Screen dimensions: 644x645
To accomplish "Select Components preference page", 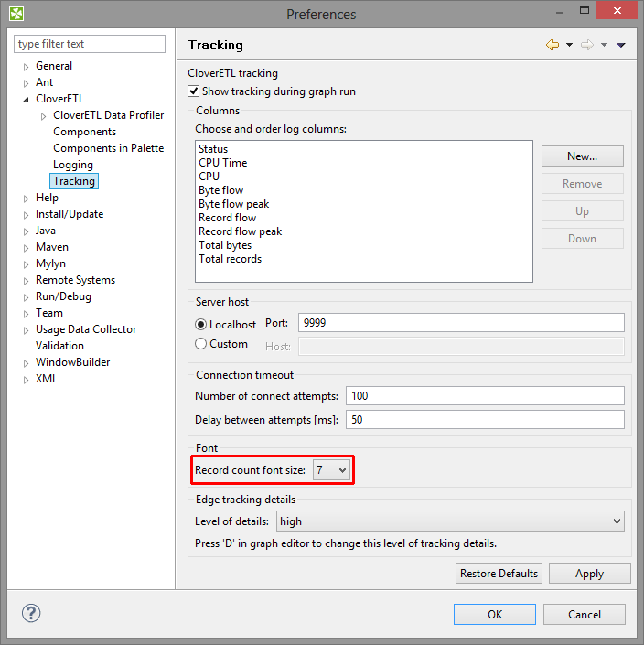I will pyautogui.click(x=85, y=132).
